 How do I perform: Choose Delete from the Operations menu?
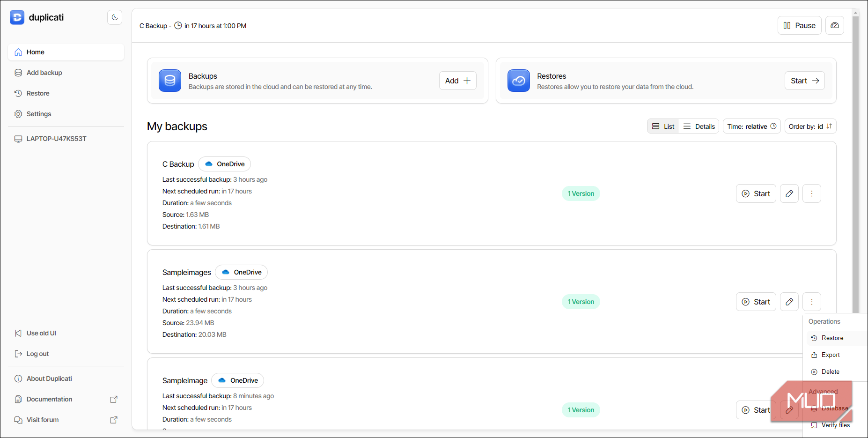pyautogui.click(x=836, y=372)
